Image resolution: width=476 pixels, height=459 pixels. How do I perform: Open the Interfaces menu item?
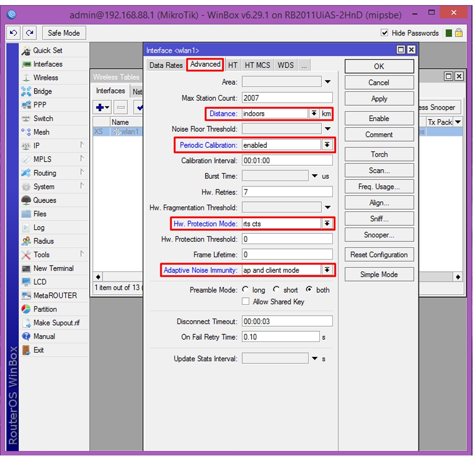(48, 64)
